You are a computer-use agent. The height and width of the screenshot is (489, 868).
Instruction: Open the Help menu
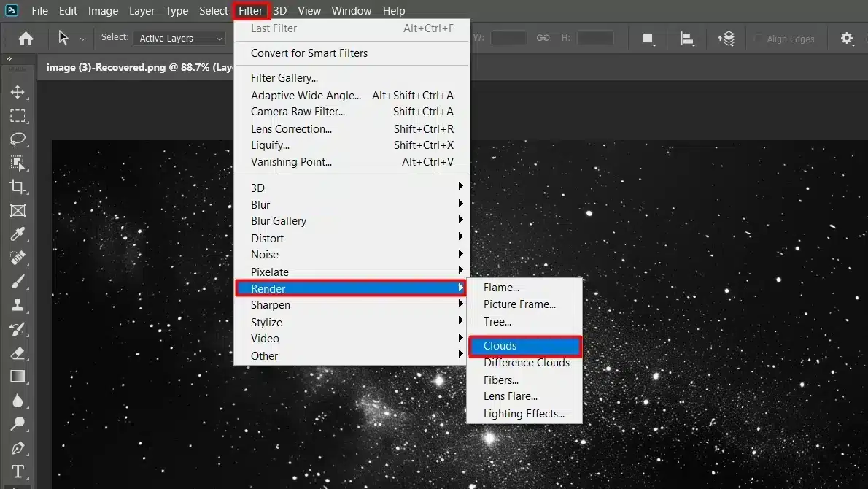click(x=394, y=10)
